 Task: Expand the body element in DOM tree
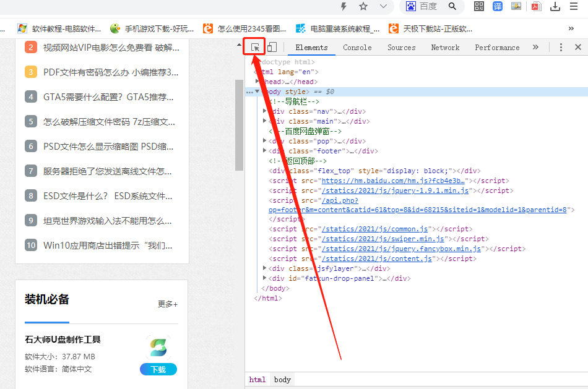pos(256,91)
